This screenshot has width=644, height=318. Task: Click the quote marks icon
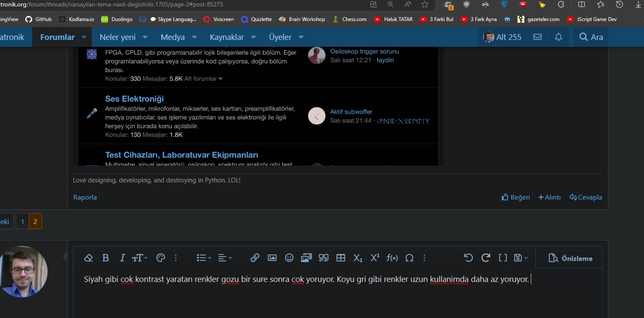pos(324,258)
